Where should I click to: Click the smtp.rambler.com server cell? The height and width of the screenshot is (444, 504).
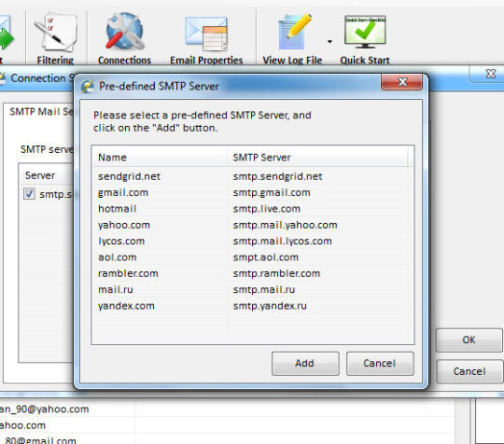[x=276, y=273]
